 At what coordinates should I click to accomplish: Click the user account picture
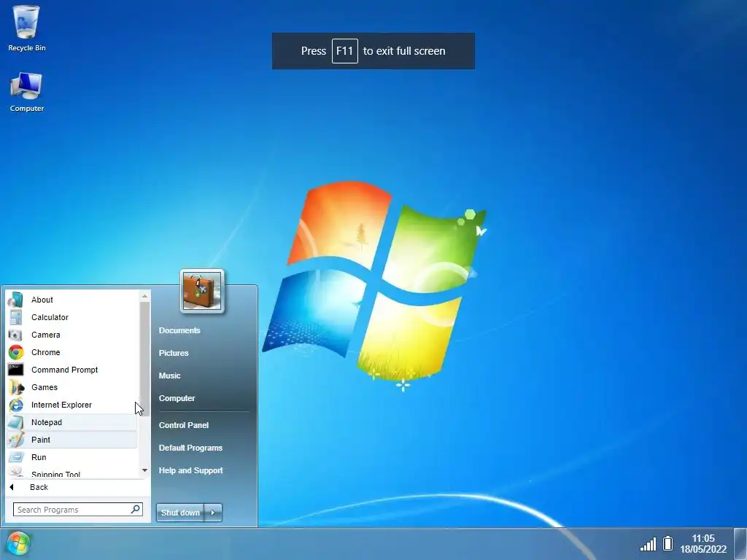(x=202, y=290)
